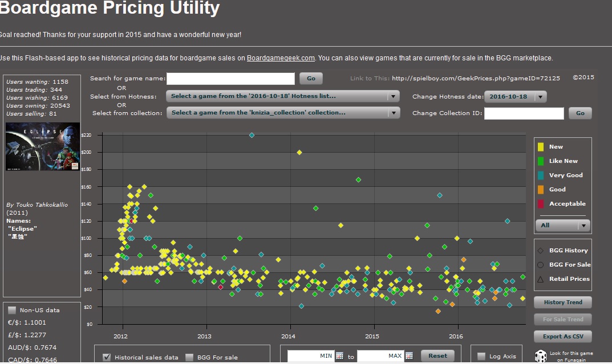Open the Hotness list game dropdown
Screen dimensions: 612x364
pyautogui.click(x=283, y=96)
